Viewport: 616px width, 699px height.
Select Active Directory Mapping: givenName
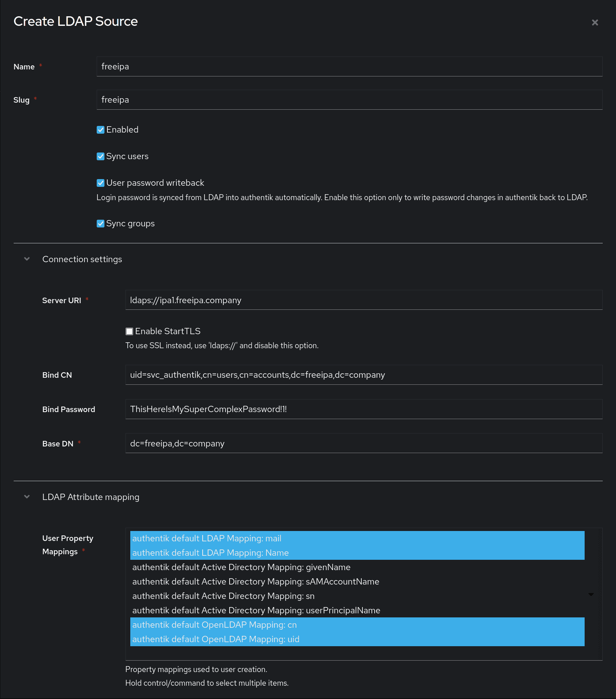pos(241,568)
